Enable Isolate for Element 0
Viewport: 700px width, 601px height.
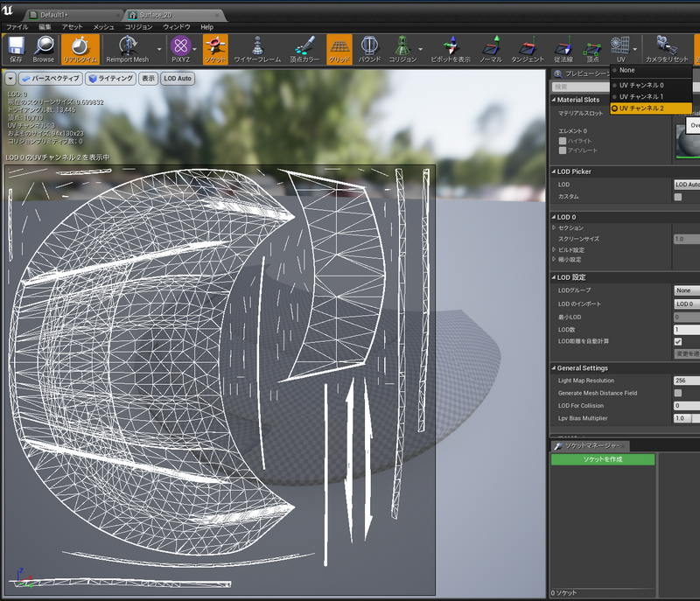pos(563,150)
